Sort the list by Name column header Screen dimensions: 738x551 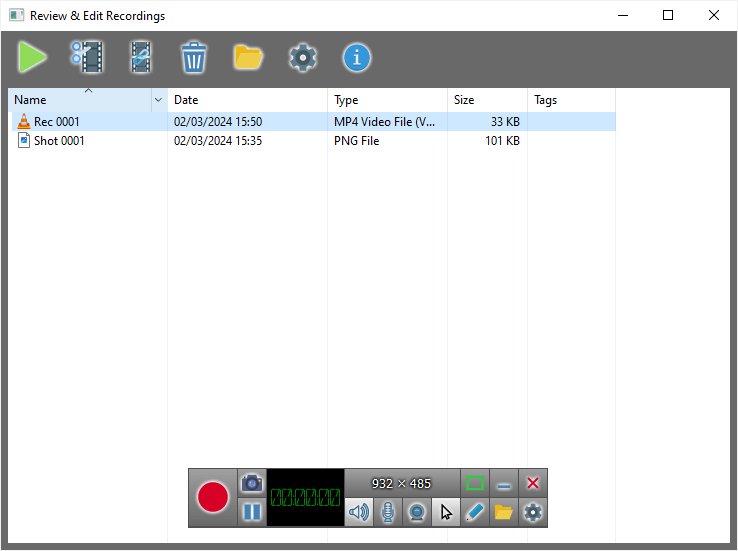(x=80, y=100)
